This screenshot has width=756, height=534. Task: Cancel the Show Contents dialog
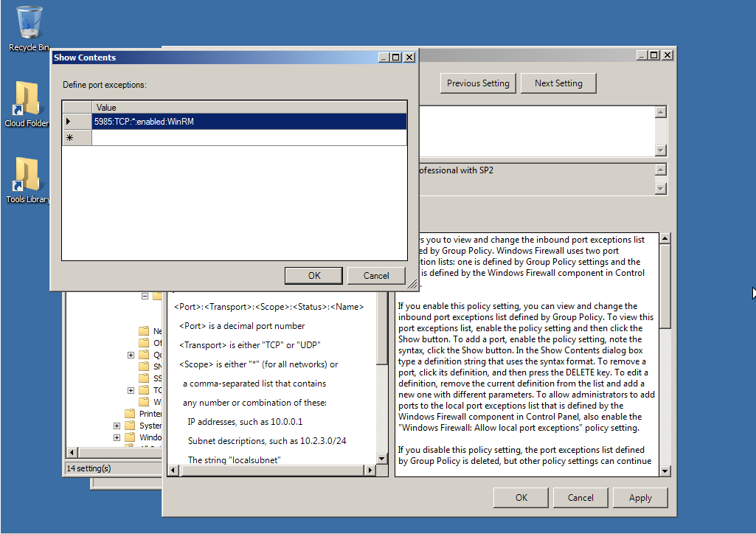pos(376,275)
